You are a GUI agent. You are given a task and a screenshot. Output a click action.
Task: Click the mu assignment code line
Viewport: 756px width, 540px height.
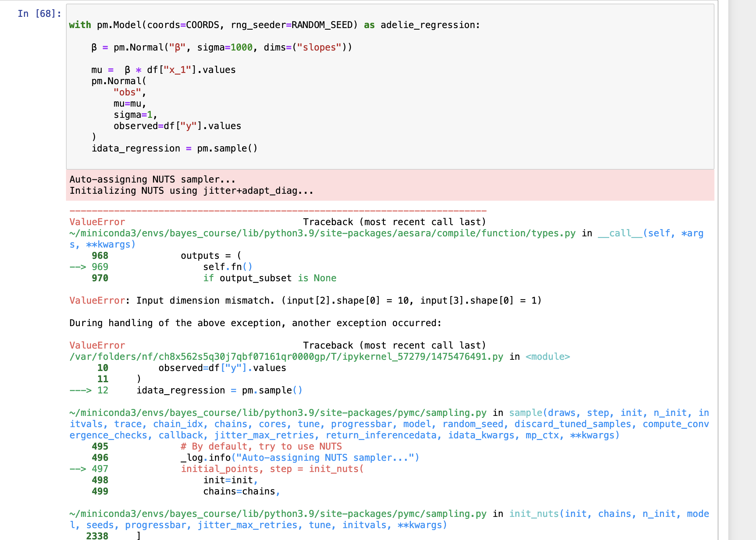[163, 70]
